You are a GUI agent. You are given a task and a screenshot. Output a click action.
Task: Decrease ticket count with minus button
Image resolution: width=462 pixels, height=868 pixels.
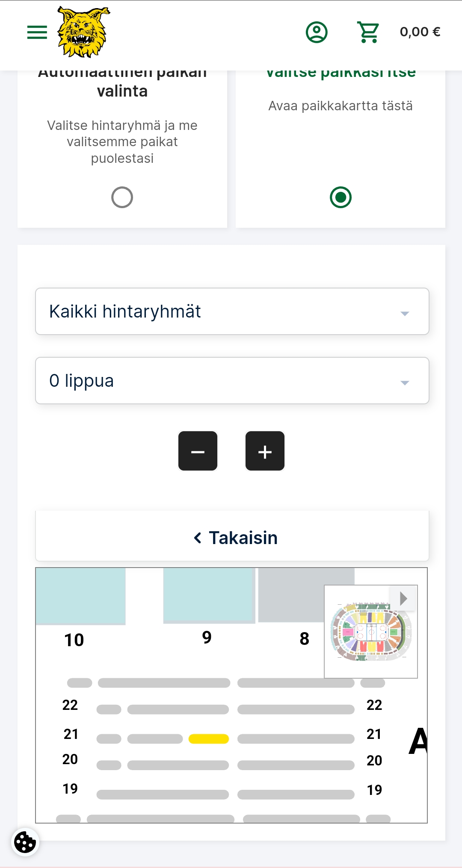[x=198, y=451]
